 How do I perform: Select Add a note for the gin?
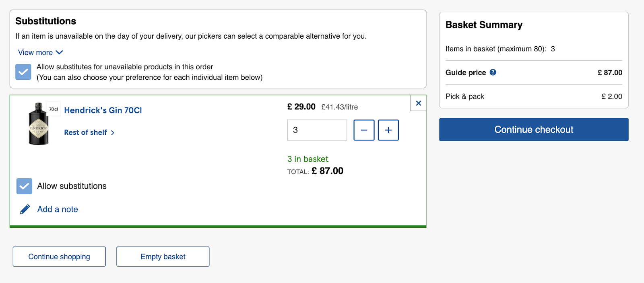(57, 209)
